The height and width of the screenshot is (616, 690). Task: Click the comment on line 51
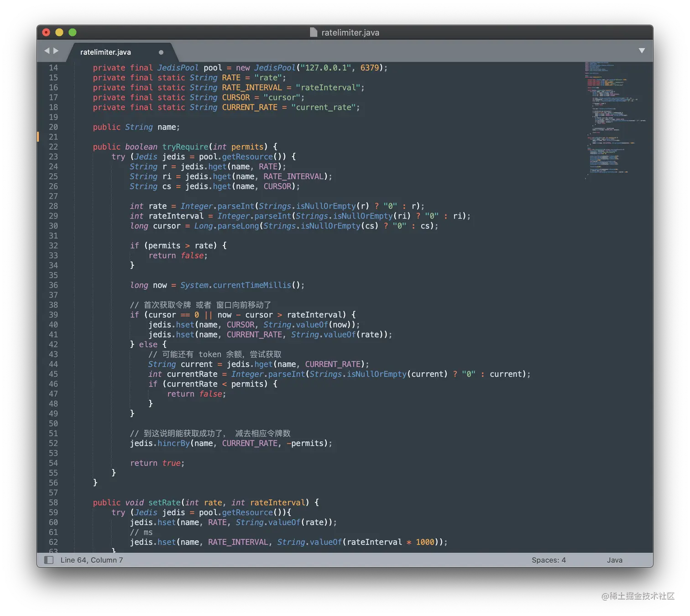(x=210, y=433)
